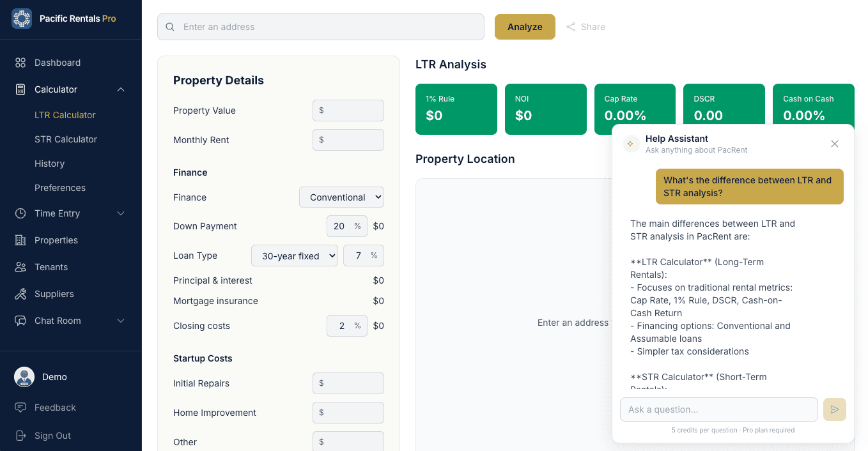Click the Cash on Cash metric card
The height and width of the screenshot is (451, 868).
pos(814,104)
